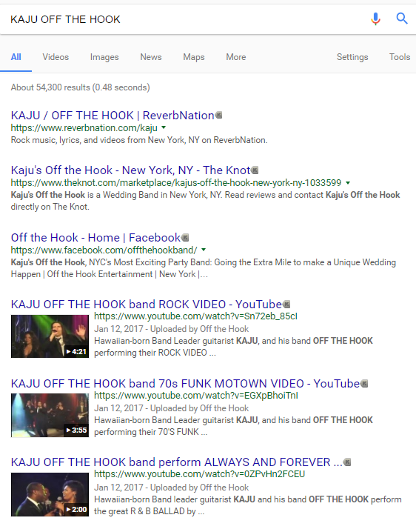Switch to the News tab
Image resolution: width=416 pixels, height=532 pixels.
pos(151,57)
